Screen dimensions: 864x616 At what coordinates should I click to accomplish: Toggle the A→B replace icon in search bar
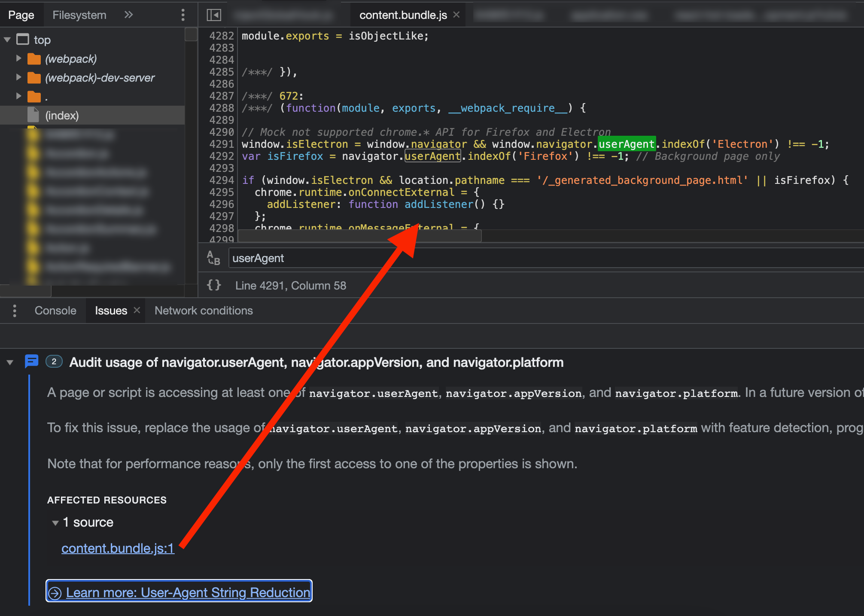click(213, 258)
